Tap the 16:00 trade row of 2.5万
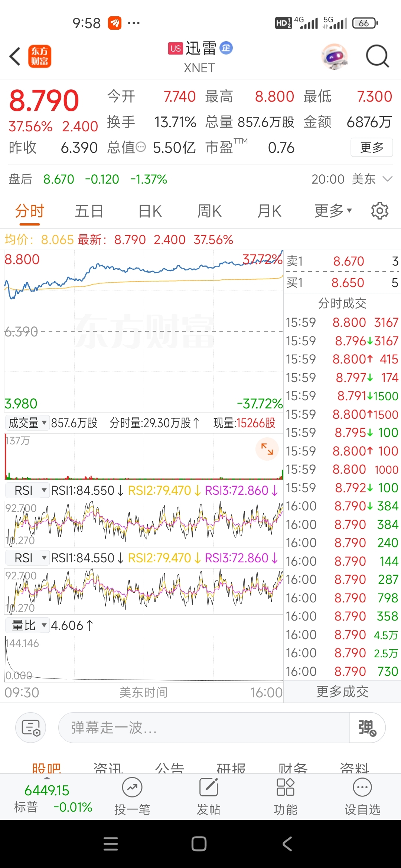This screenshot has width=401, height=868. (x=342, y=653)
